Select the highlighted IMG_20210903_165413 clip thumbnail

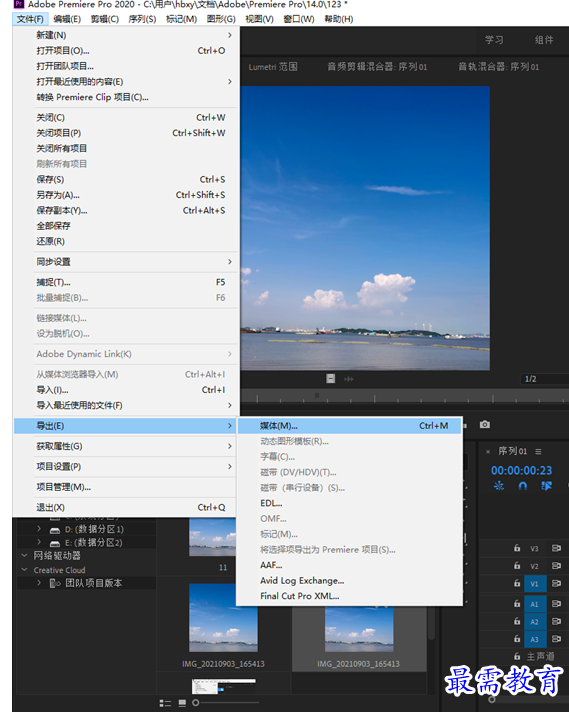[359, 629]
